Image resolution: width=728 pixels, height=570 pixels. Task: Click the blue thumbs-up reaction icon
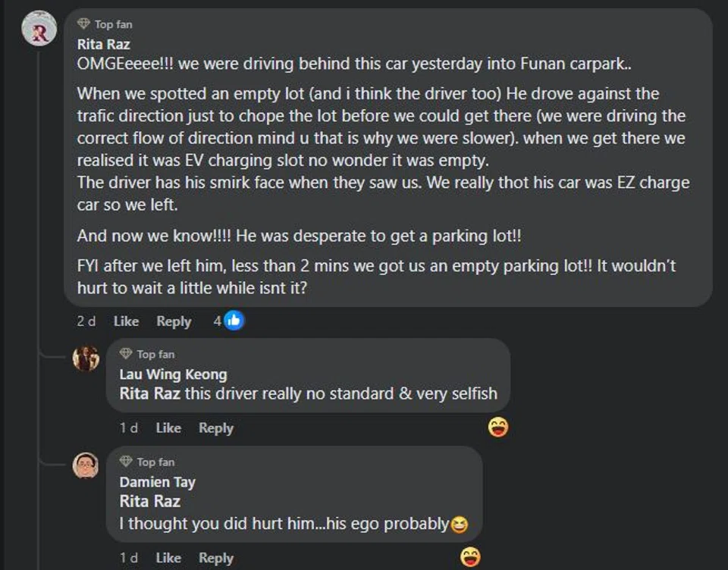(234, 321)
